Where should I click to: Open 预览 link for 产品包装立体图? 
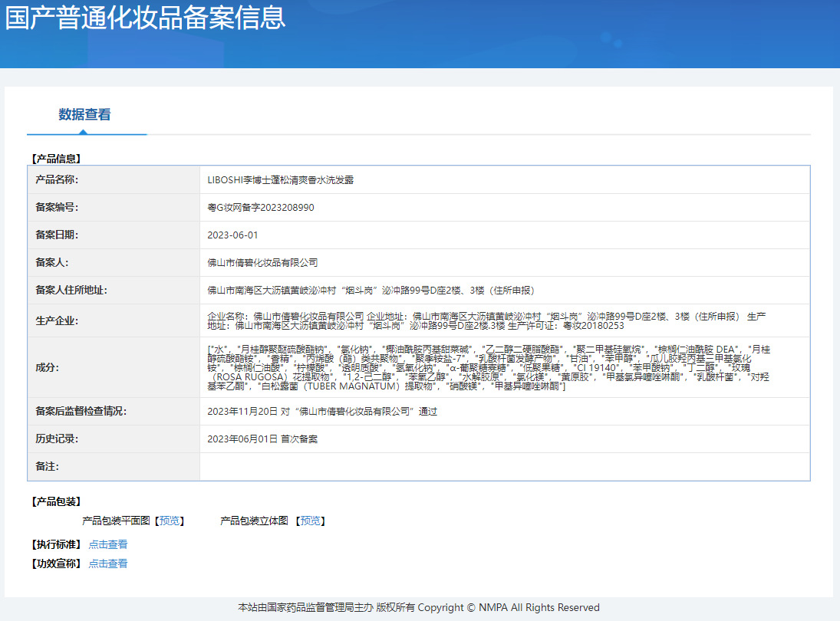310,521
